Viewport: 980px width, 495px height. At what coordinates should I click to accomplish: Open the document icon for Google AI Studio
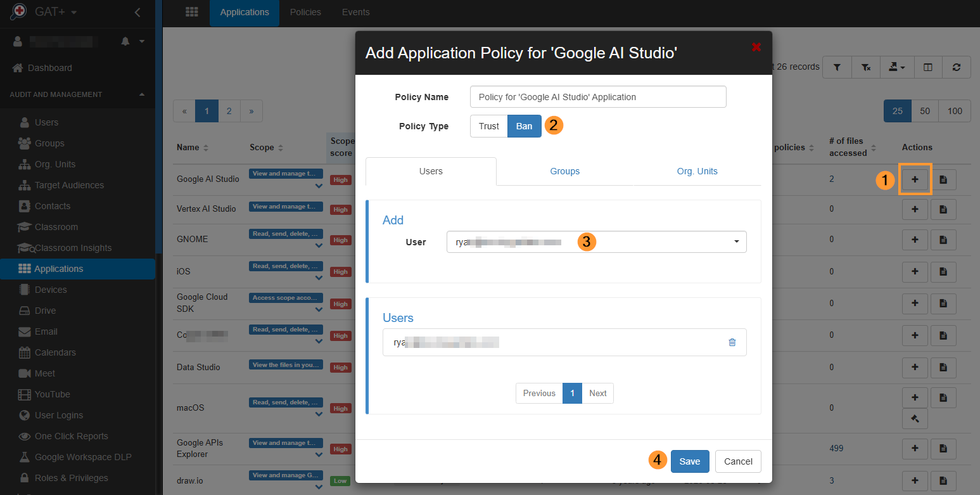(x=943, y=179)
